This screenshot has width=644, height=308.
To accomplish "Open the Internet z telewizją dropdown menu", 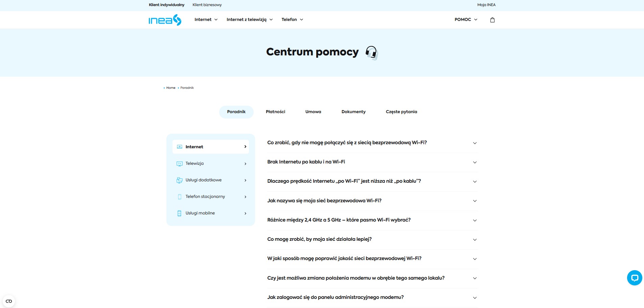I will pos(249,20).
